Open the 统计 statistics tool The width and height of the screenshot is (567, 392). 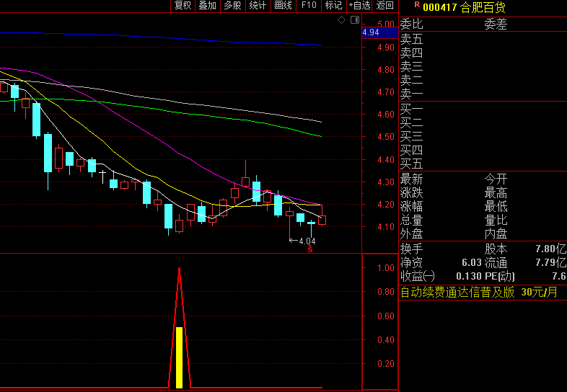[258, 6]
